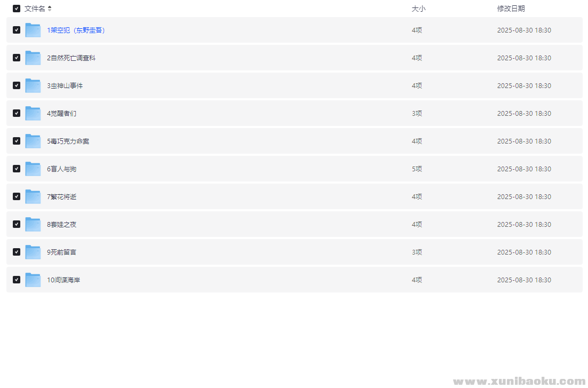Click folder icon for 6盲人与狗

pyautogui.click(x=33, y=169)
